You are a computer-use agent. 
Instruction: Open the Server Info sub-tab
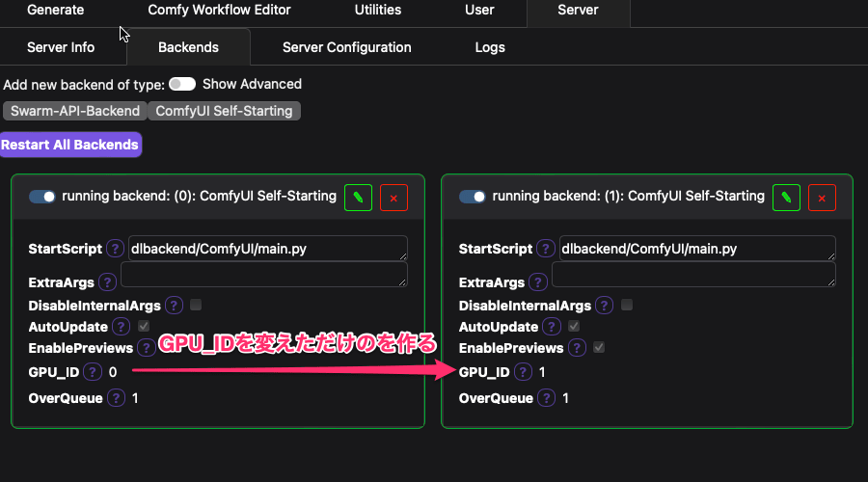(x=61, y=47)
